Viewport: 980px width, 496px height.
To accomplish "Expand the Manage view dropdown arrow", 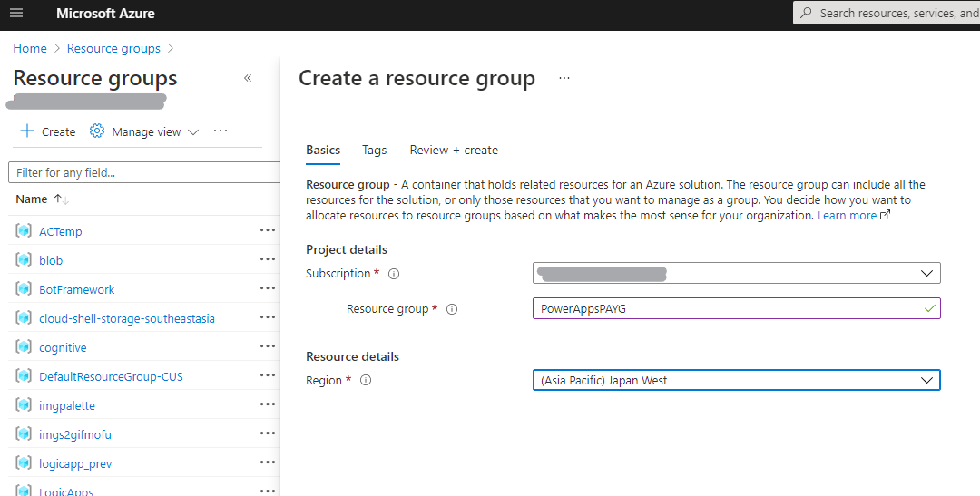I will 193,131.
